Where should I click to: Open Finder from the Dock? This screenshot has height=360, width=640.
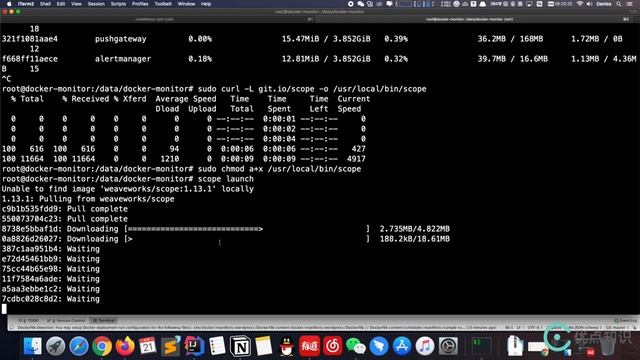click(x=32, y=346)
